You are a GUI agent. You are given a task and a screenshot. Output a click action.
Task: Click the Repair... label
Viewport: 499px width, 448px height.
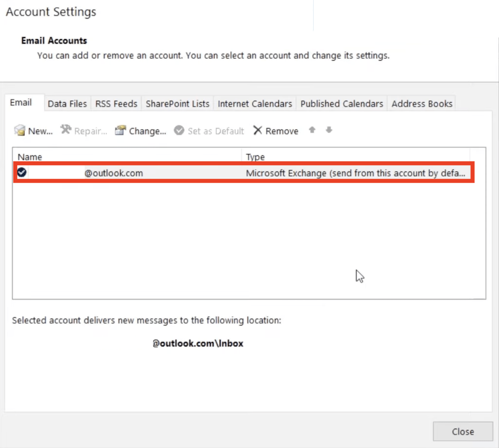tap(91, 131)
